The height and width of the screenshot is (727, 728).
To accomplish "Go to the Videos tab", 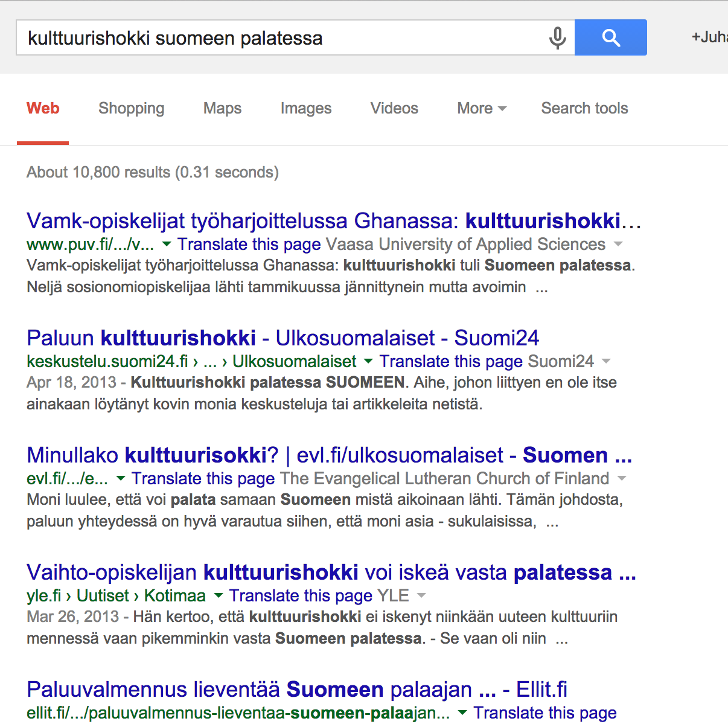I will 394,108.
